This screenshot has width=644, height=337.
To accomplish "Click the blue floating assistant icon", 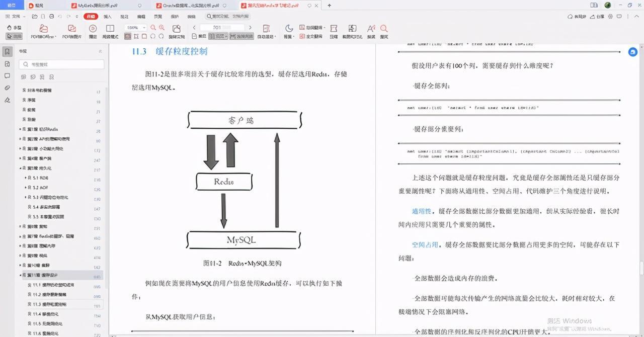I will click(632, 52).
